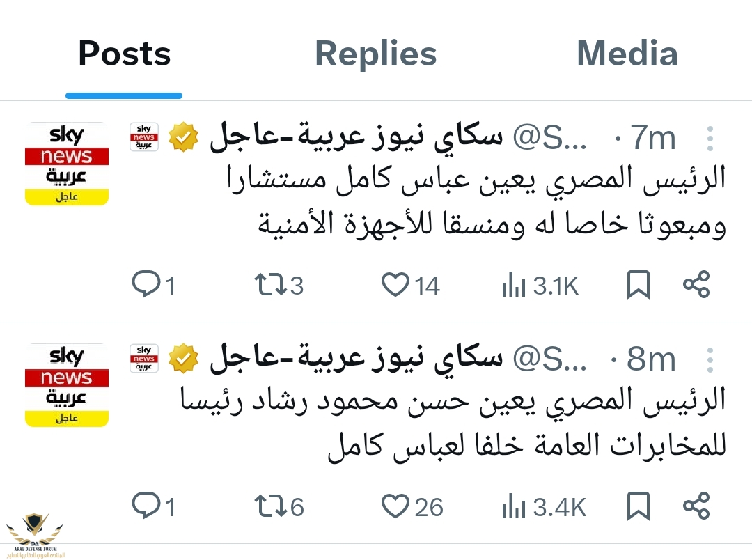
Task: View analytics of post with 3.4K views
Action: (x=514, y=506)
